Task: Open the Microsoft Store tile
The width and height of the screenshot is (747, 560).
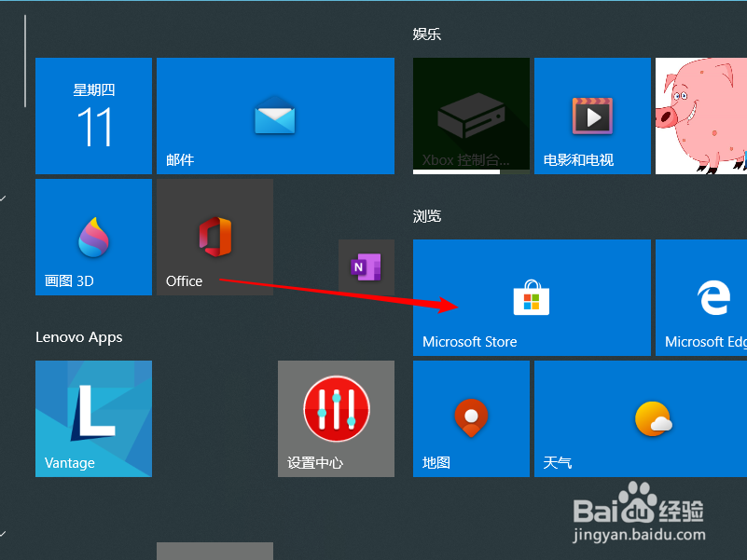Action: (x=532, y=297)
